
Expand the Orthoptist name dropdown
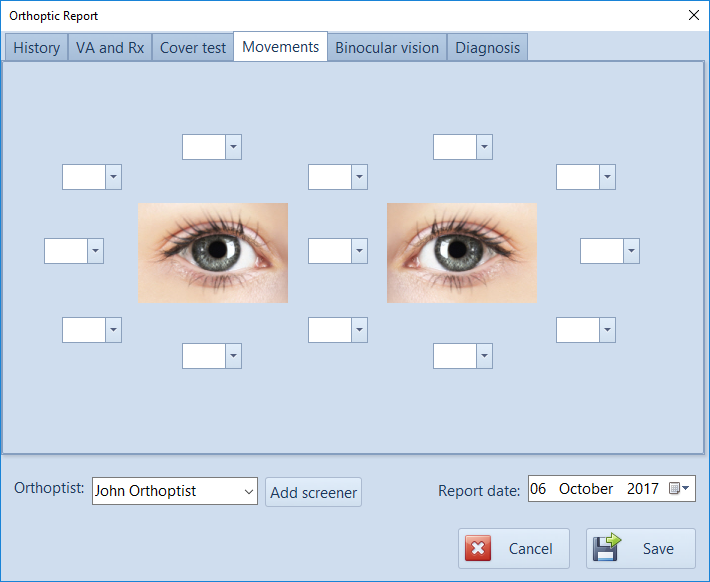click(248, 491)
